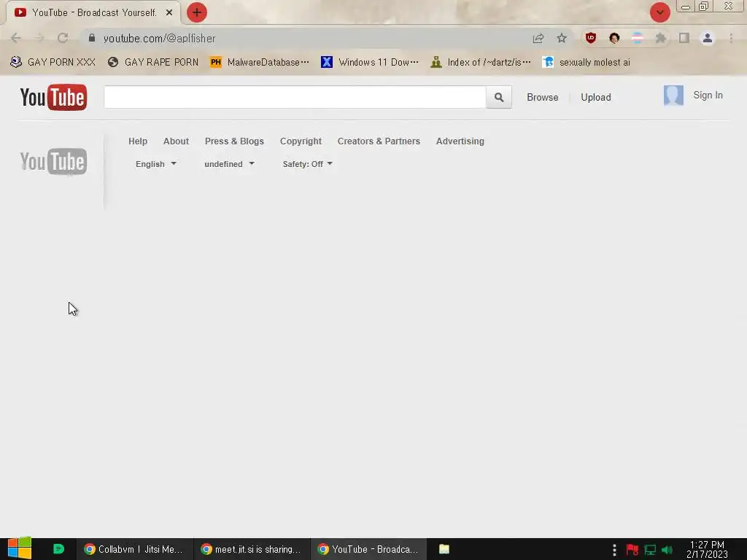
Task: Close the YouTube browser tab
Action: [169, 13]
